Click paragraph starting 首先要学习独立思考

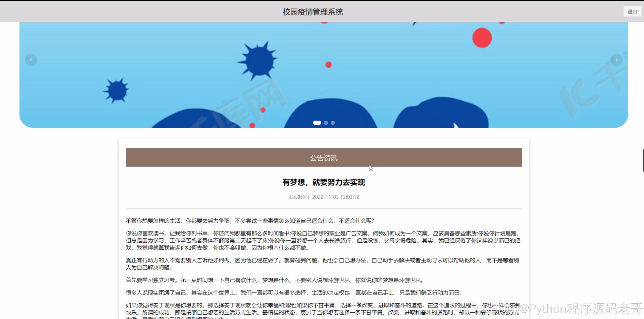[x=275, y=280]
